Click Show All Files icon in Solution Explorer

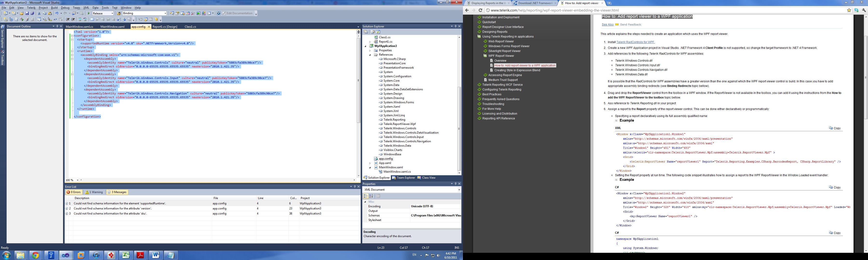point(373,32)
